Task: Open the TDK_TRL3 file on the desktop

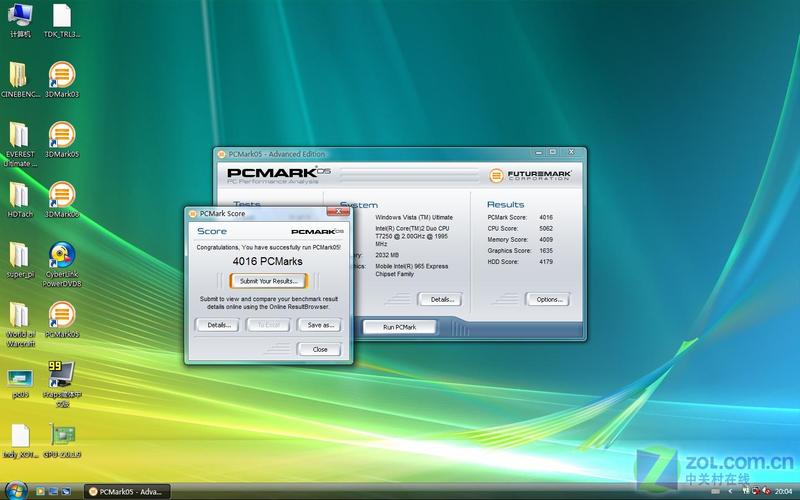Action: (62, 20)
